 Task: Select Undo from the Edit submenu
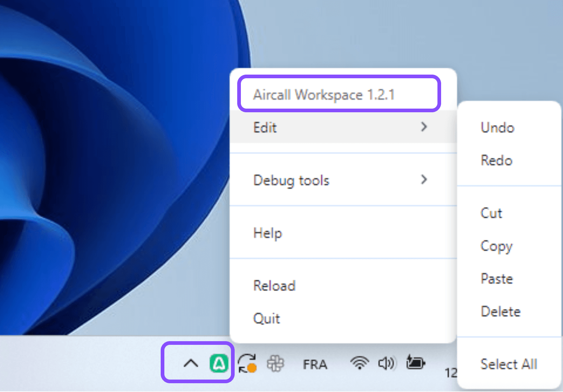click(497, 128)
